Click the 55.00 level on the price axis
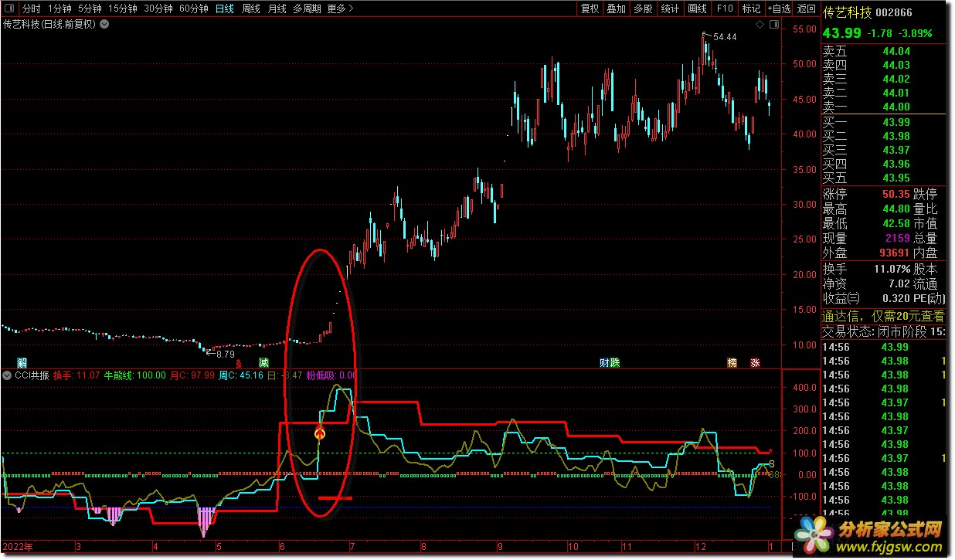 [804, 29]
